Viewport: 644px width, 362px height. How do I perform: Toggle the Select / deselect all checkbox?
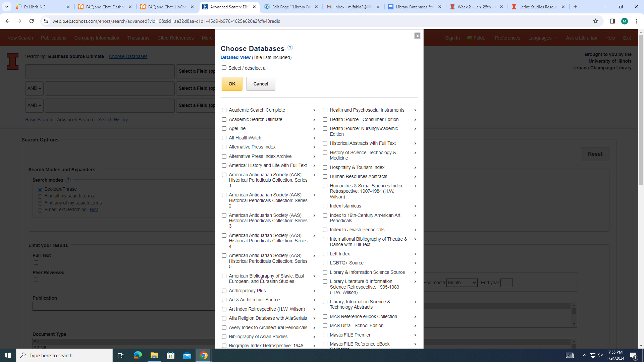tap(224, 68)
